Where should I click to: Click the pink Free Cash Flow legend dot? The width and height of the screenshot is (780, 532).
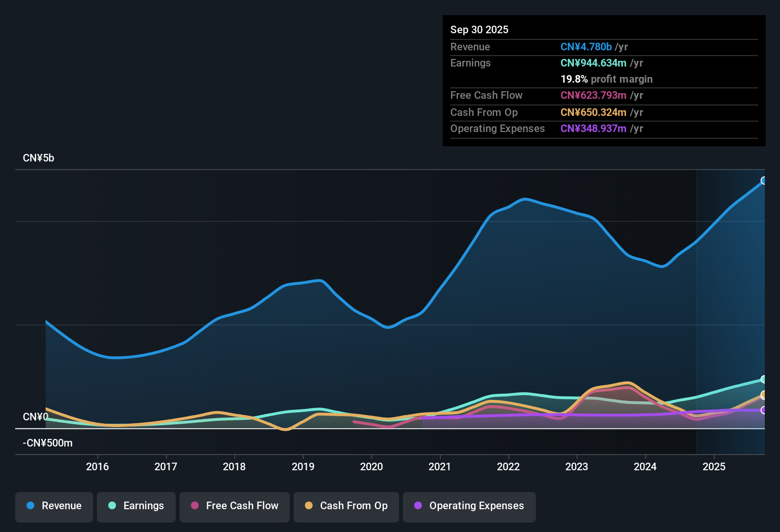194,506
